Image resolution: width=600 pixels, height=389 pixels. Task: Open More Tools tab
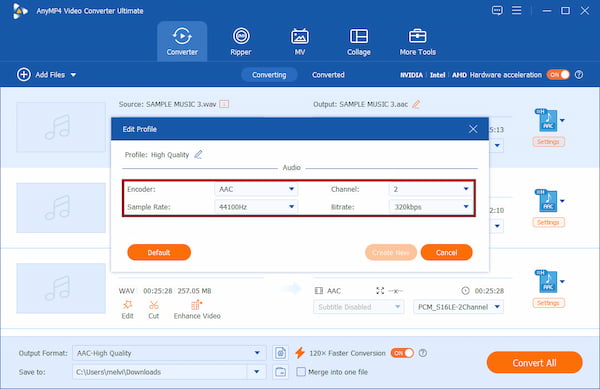coord(417,41)
